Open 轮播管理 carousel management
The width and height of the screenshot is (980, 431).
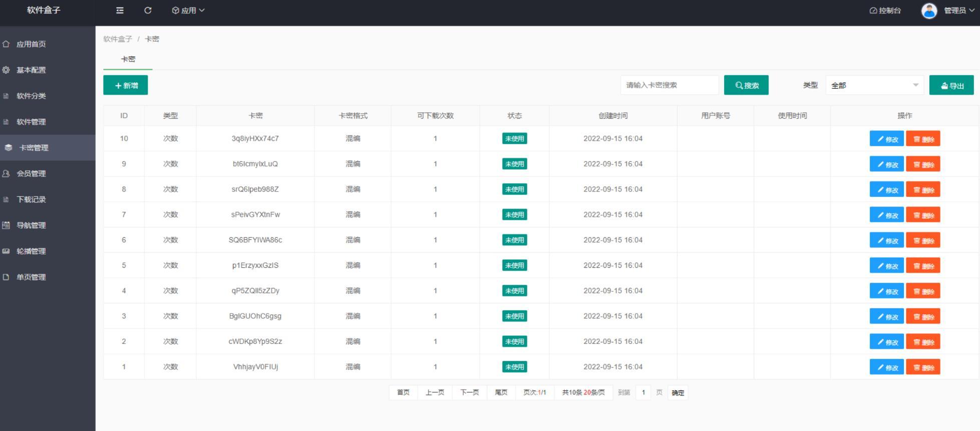[x=31, y=251]
